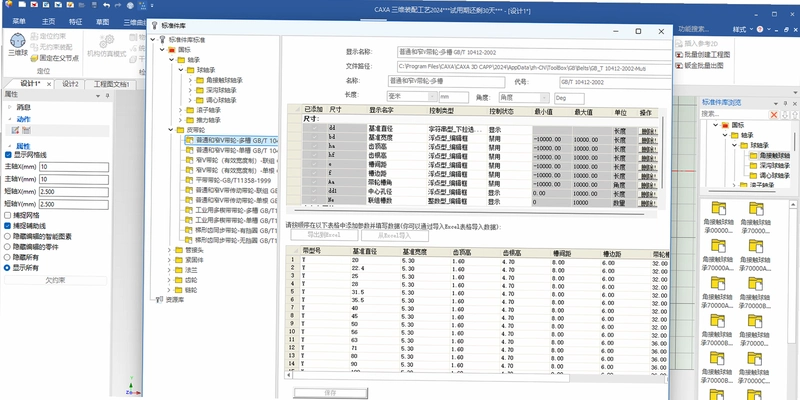Select the 隐藏编辑的智能图素 radio button

8,236
